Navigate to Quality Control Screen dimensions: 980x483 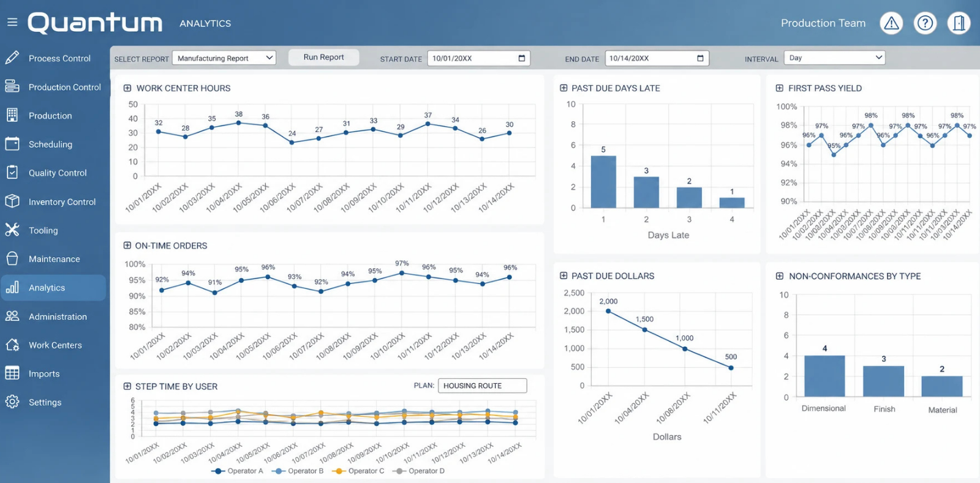pyautogui.click(x=58, y=173)
